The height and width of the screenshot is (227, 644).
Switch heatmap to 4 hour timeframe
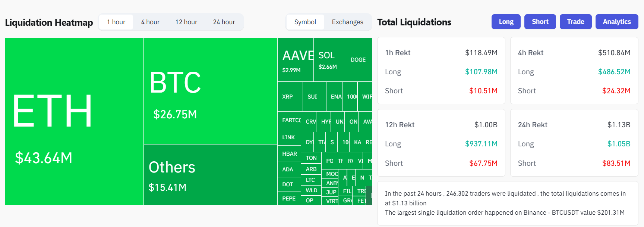[150, 22]
